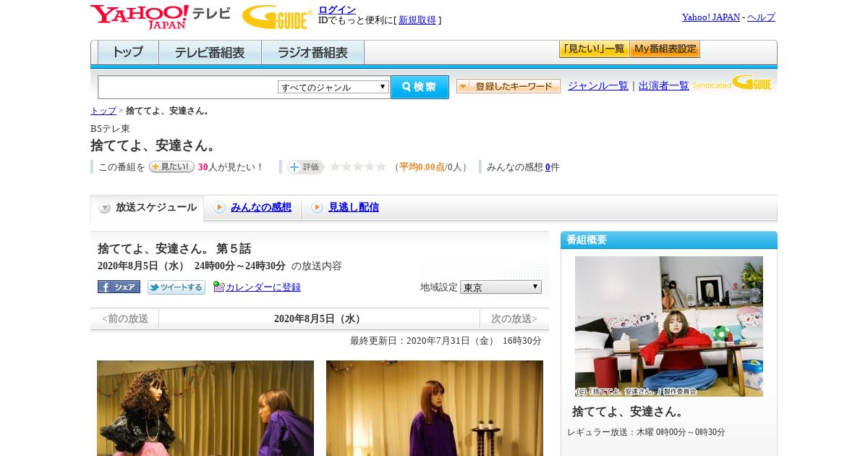
Task: Click レギュラー放送 schedule text
Action: pos(646,432)
